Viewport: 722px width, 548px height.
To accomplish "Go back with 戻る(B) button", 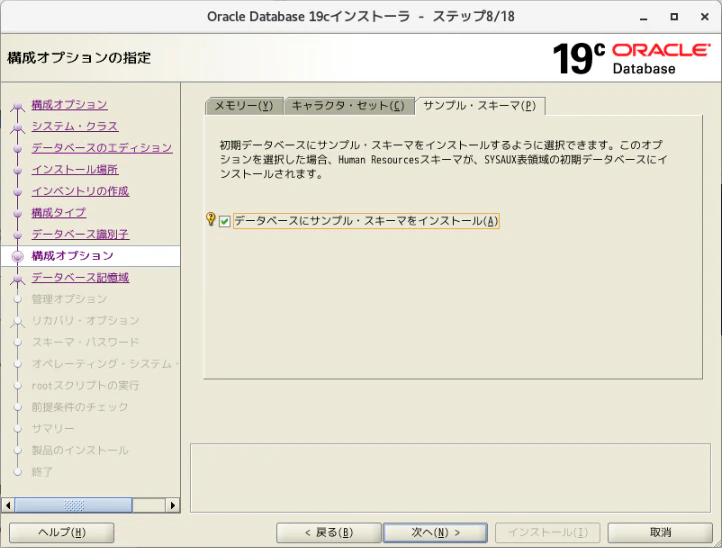I will (329, 533).
